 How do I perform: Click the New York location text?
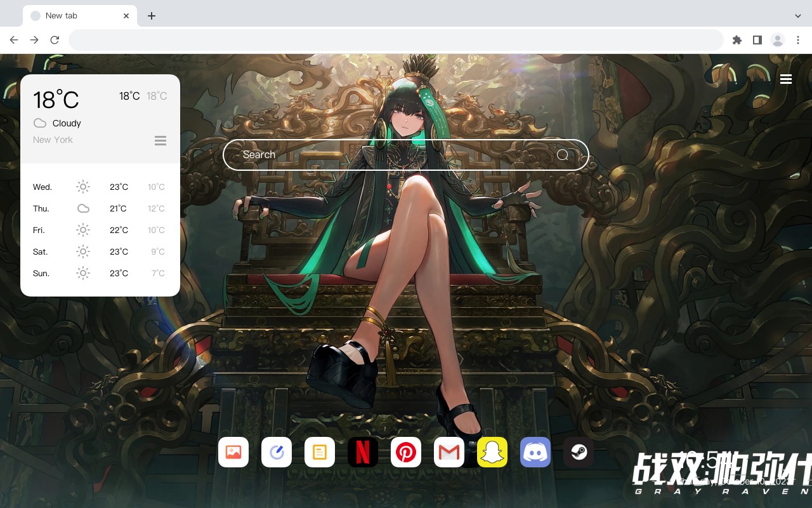[53, 140]
